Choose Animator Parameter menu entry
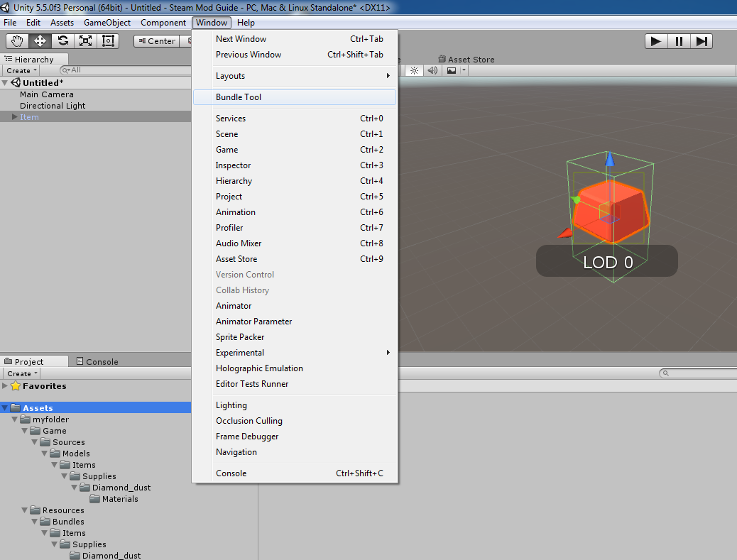737x560 pixels. [x=295, y=322]
